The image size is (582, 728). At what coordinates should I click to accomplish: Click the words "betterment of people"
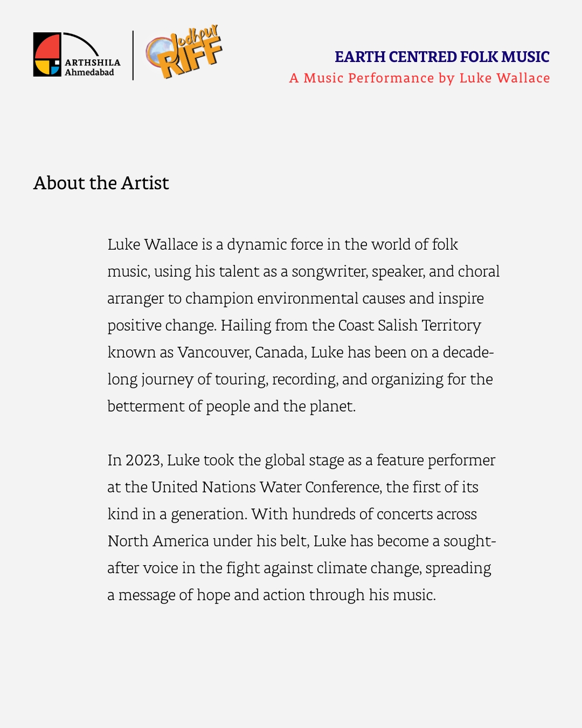click(x=179, y=407)
